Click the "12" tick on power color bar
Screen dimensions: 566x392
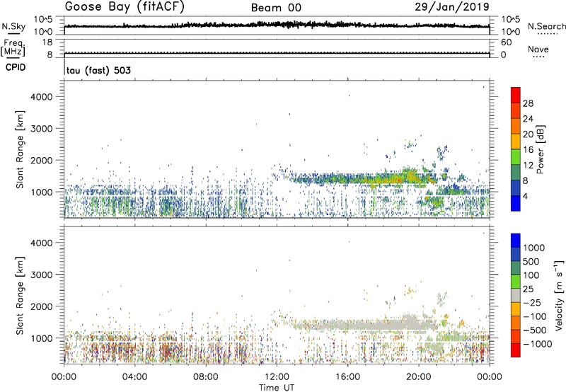tap(528, 166)
